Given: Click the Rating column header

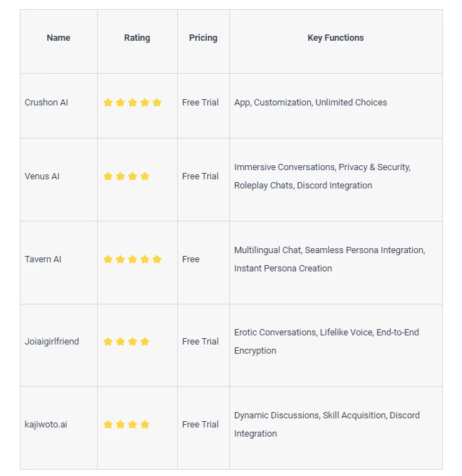Looking at the screenshot, I should click(137, 38).
